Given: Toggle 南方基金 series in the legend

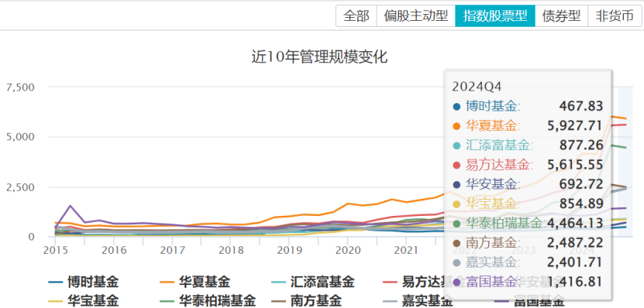Looking at the screenshot, I should [306, 300].
